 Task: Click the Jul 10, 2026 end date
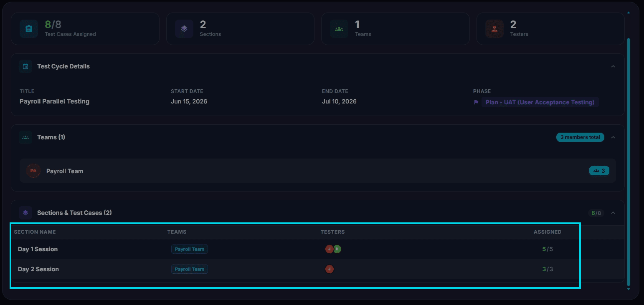[x=339, y=101]
